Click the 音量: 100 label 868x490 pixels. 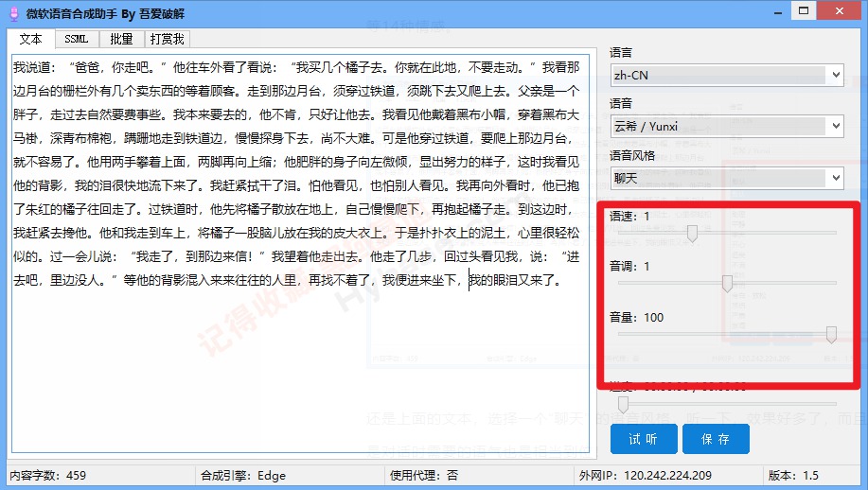637,318
